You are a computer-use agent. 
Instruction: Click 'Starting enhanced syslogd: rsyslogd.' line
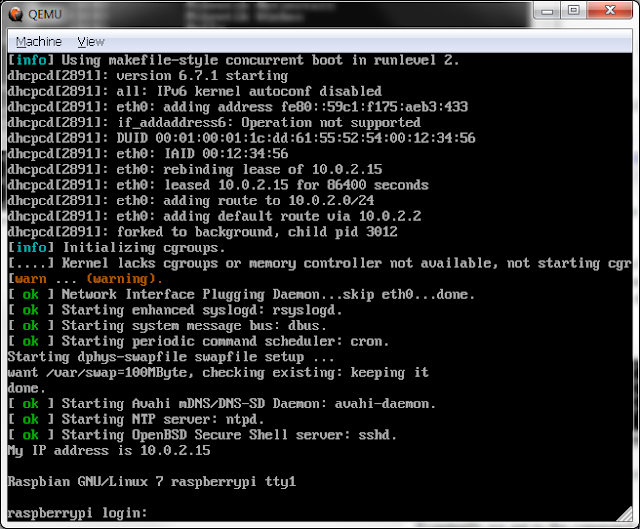175,310
